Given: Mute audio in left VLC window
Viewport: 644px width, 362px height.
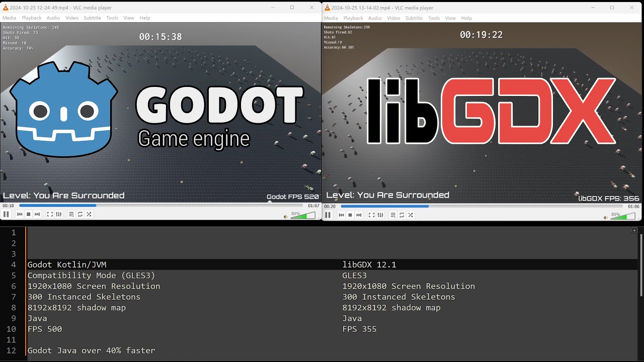Looking at the screenshot, I should click(x=286, y=217).
